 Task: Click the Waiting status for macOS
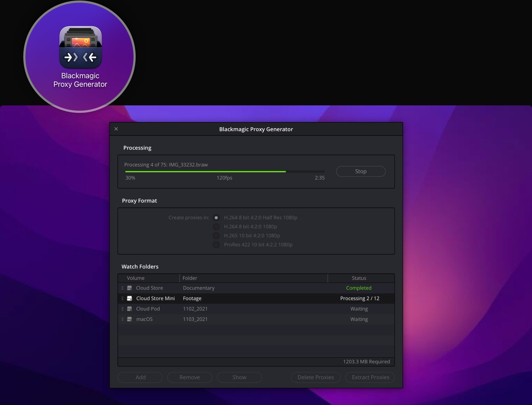tap(359, 319)
